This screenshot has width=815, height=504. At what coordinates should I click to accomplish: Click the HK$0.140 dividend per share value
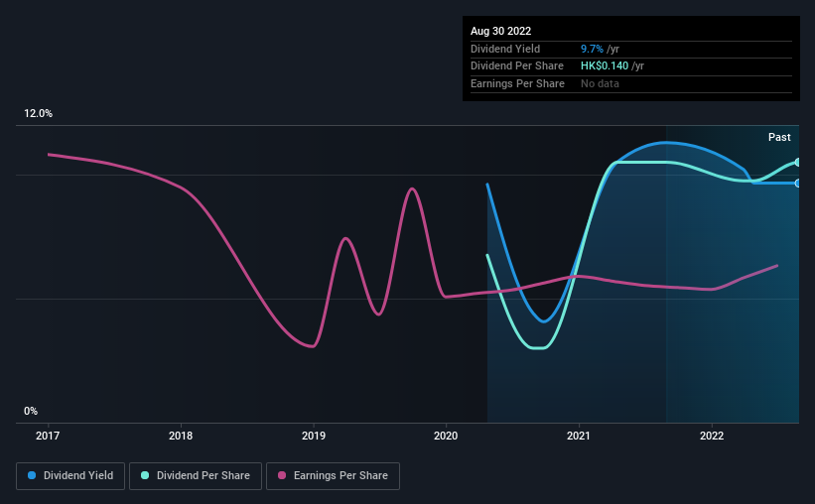tap(605, 66)
